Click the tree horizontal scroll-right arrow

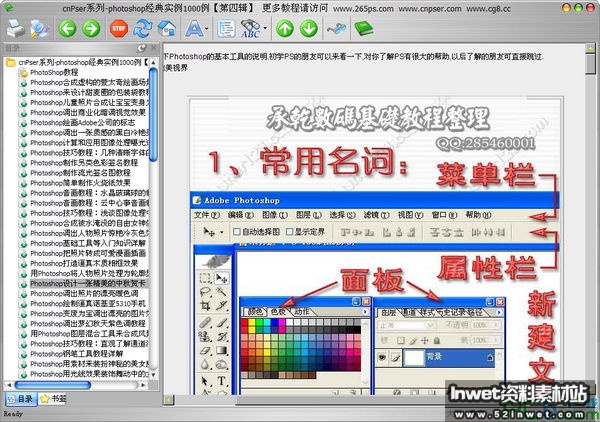pyautogui.click(x=144, y=385)
